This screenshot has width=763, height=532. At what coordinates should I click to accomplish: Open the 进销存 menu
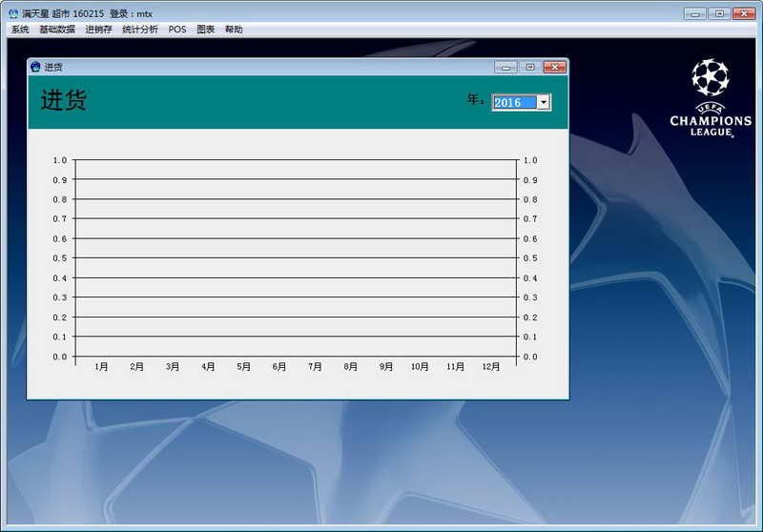click(98, 30)
